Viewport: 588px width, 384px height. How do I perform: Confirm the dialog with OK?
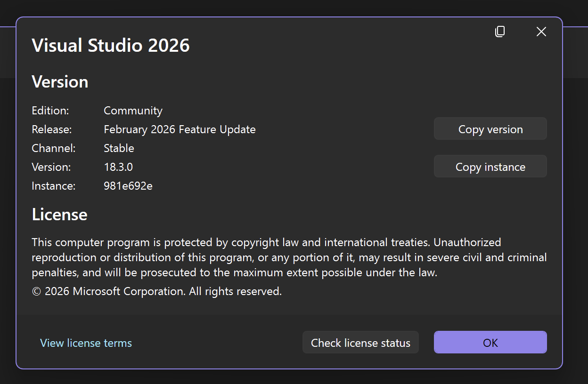click(x=490, y=343)
